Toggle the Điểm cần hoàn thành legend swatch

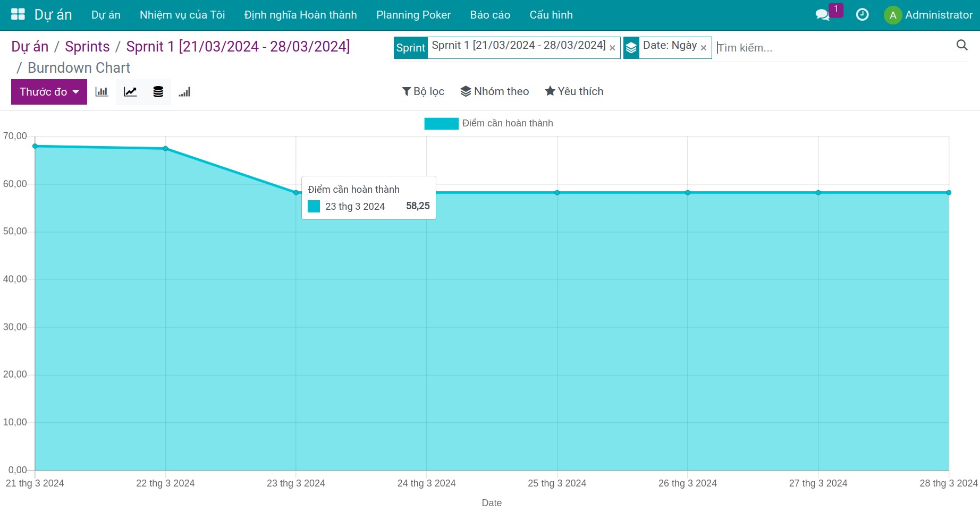(441, 124)
